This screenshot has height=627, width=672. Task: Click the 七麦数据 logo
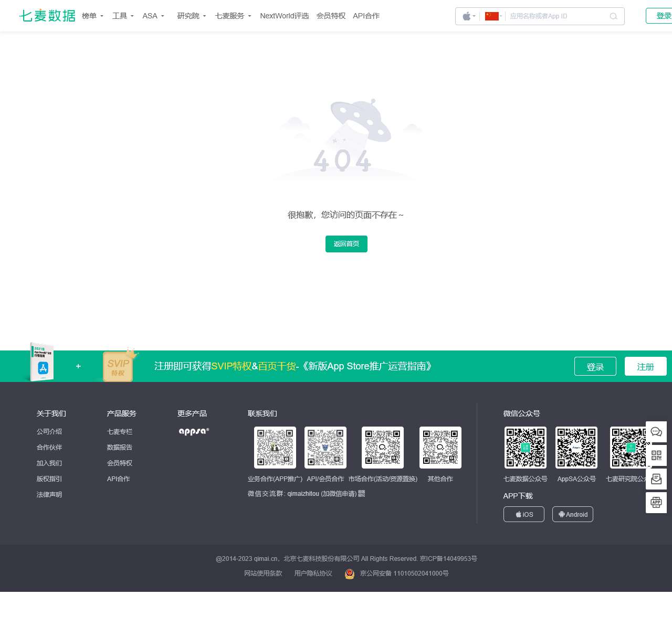tap(47, 16)
